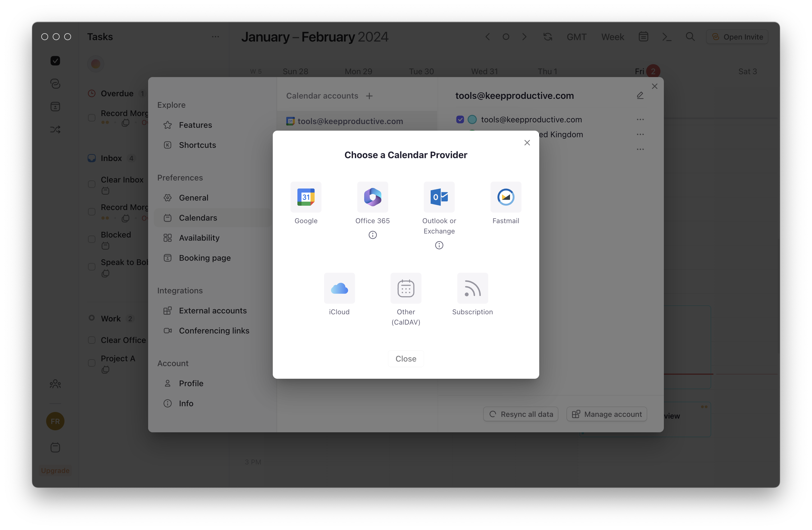The width and height of the screenshot is (812, 530).
Task: Check off Speak to Bob task
Action: 92,267
